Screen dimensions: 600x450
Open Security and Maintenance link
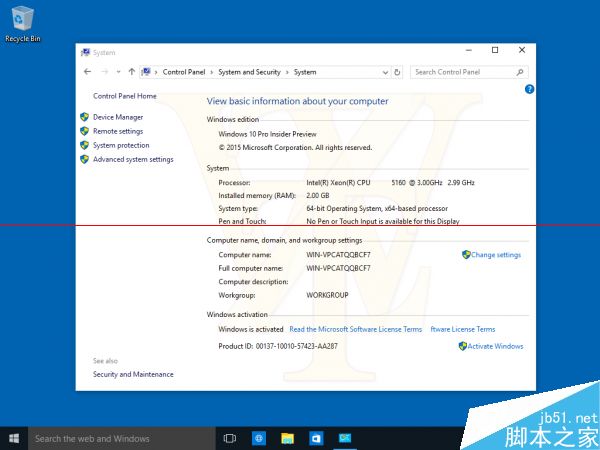coord(133,374)
